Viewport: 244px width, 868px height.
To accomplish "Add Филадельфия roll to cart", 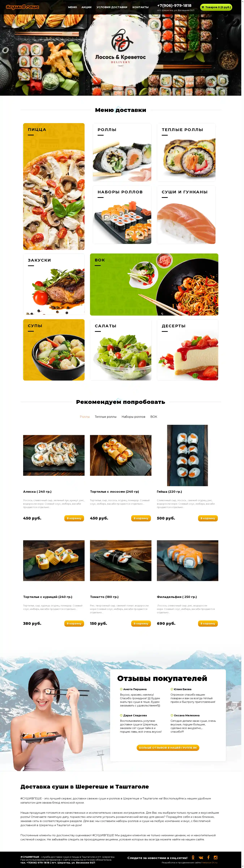I will pos(208,623).
